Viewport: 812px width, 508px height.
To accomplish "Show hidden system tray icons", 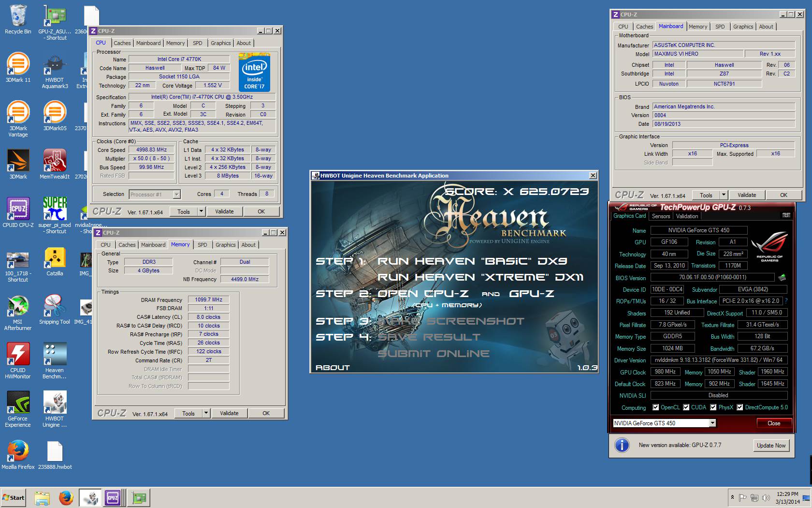I will [x=733, y=497].
